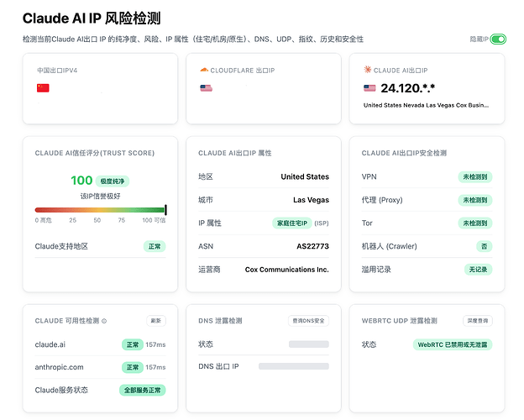This screenshot has height=420, width=524.
Task: Click the 该IP信誉极好 text
Action: (100, 196)
